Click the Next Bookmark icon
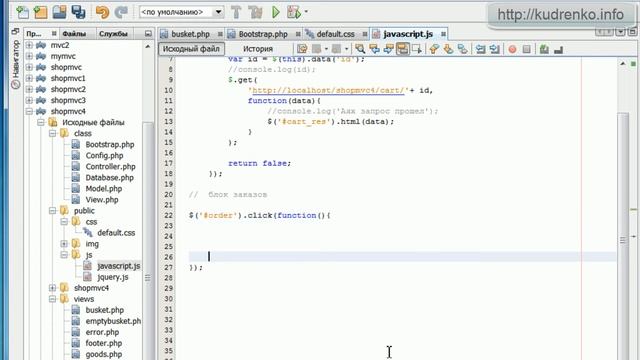Screen dimensions: 640x360 click(x=448, y=49)
